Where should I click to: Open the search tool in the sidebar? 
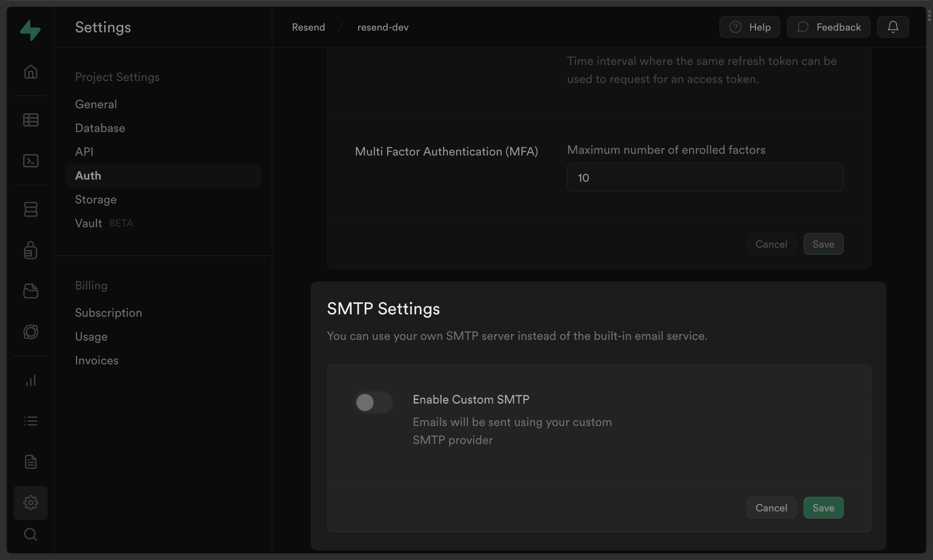(x=31, y=534)
